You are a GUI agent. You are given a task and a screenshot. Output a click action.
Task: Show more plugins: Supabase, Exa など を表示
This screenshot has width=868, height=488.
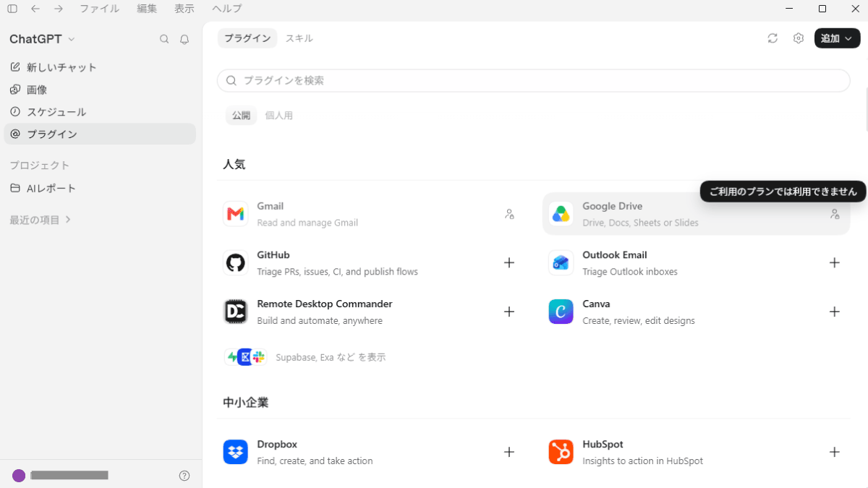pos(305,357)
